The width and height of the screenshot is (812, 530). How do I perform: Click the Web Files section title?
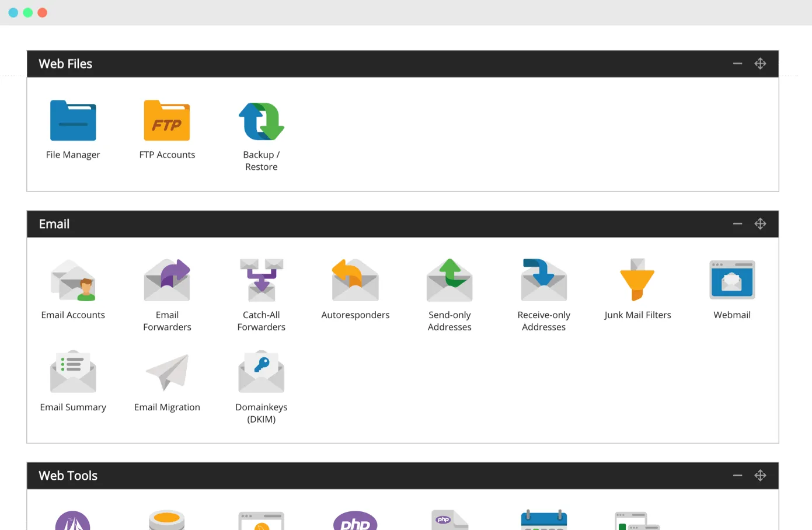click(x=65, y=64)
